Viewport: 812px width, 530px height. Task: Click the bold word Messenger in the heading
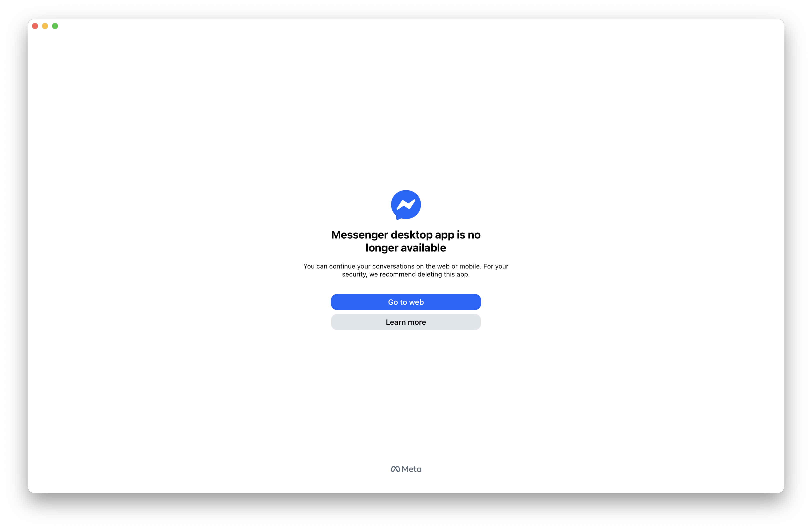click(359, 235)
